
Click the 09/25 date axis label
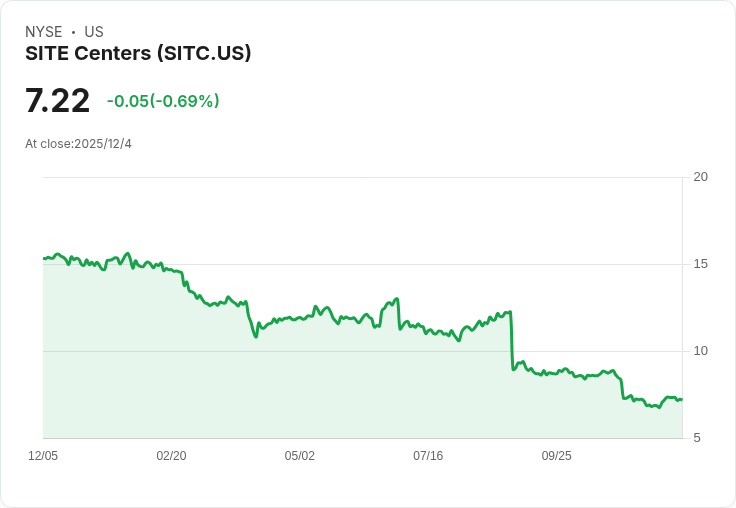click(556, 456)
